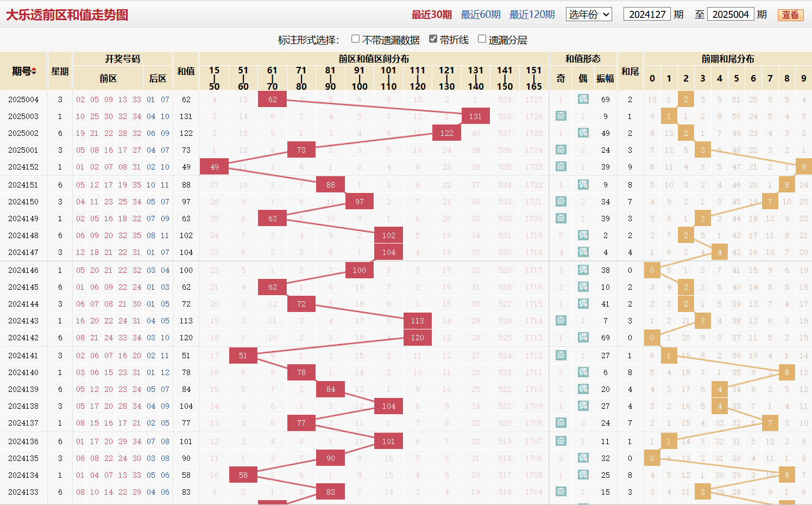This screenshot has width=812, height=505.
Task: Open the 选年份 dropdown
Action: [x=589, y=15]
